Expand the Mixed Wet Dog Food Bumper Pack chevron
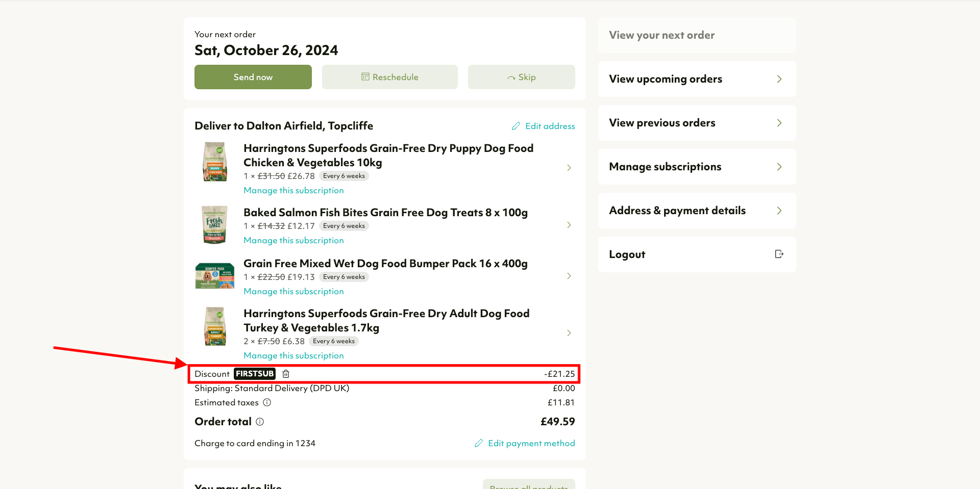980x489 pixels. coord(569,276)
